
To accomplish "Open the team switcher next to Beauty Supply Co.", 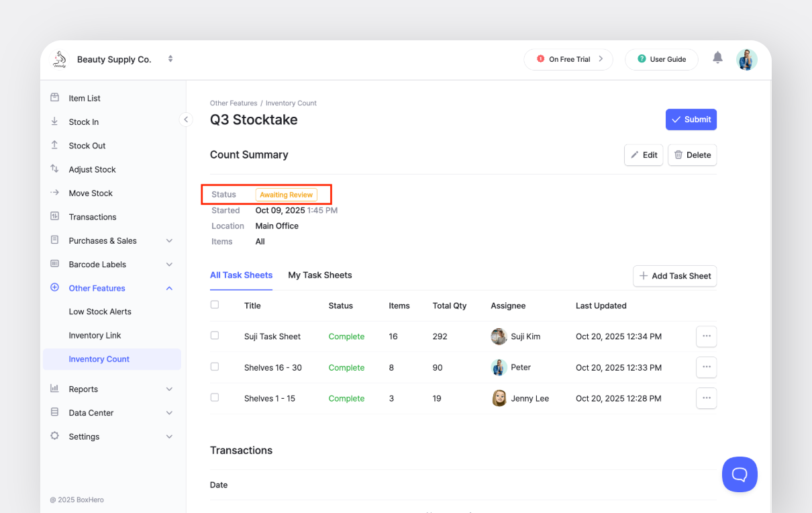I will pos(170,59).
